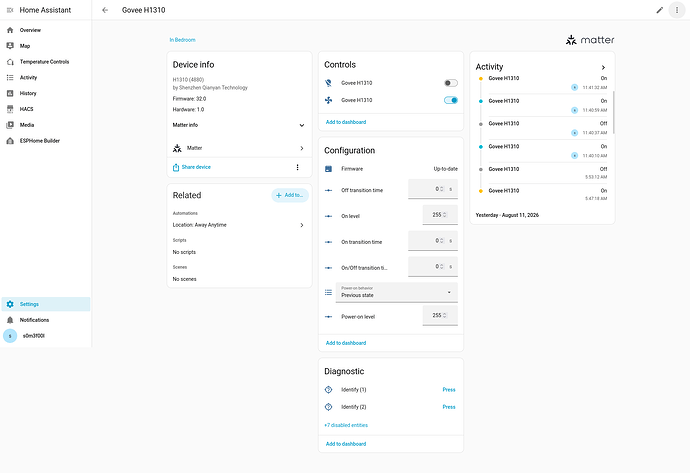Open History in the sidebar
This screenshot has width=690, height=473.
46,93
